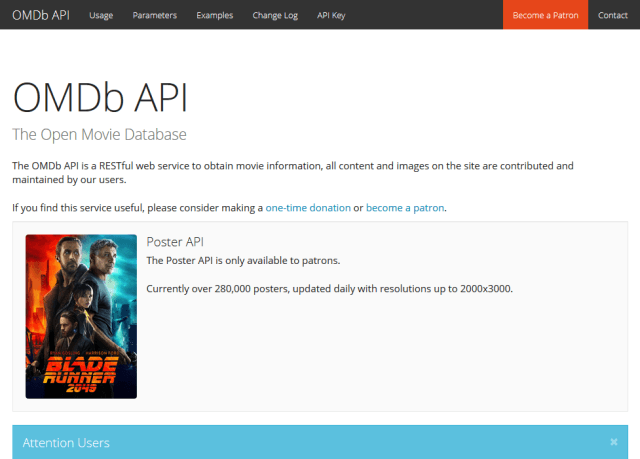Viewport: 640px width, 459px height.
Task: Click text 'The Poster API is only available to patrons.'
Action: tap(243, 260)
